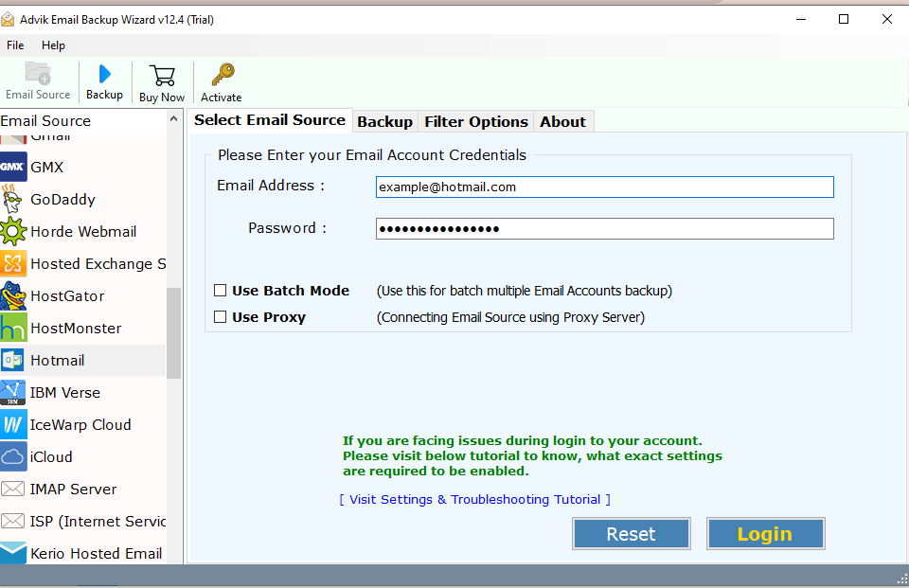Switch to the About tab

click(562, 122)
